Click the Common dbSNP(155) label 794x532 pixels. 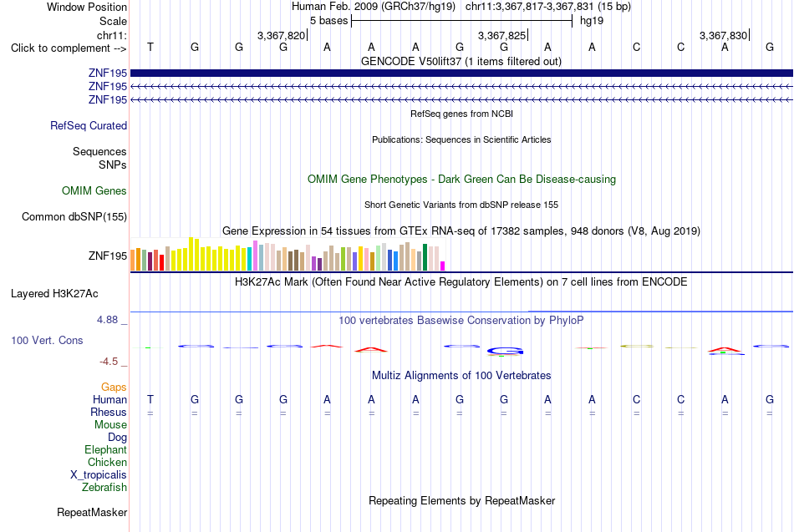pyautogui.click(x=74, y=216)
